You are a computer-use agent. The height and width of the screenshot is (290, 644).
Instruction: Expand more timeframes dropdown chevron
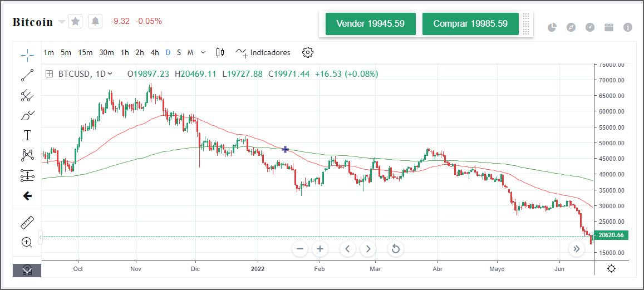pyautogui.click(x=203, y=52)
